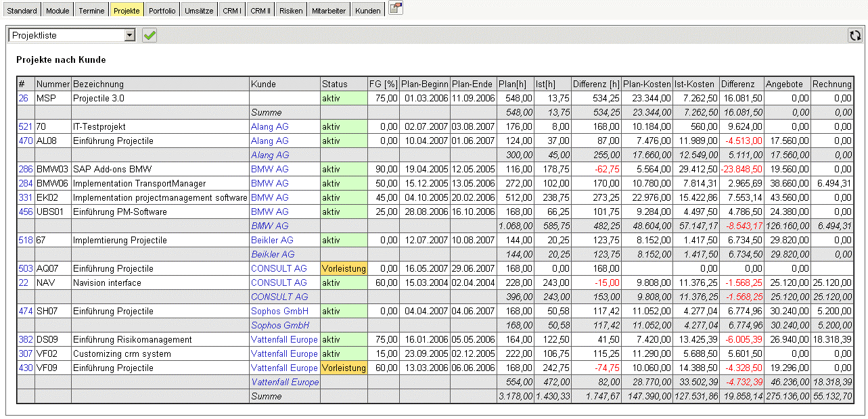Open project 286 SAP Add-ons BMW
The image size is (868, 419).
pyautogui.click(x=25, y=169)
